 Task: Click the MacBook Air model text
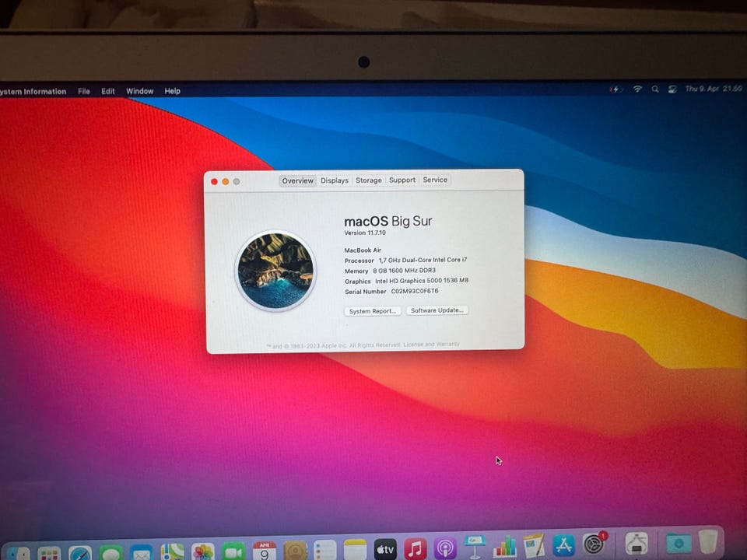[x=363, y=250]
